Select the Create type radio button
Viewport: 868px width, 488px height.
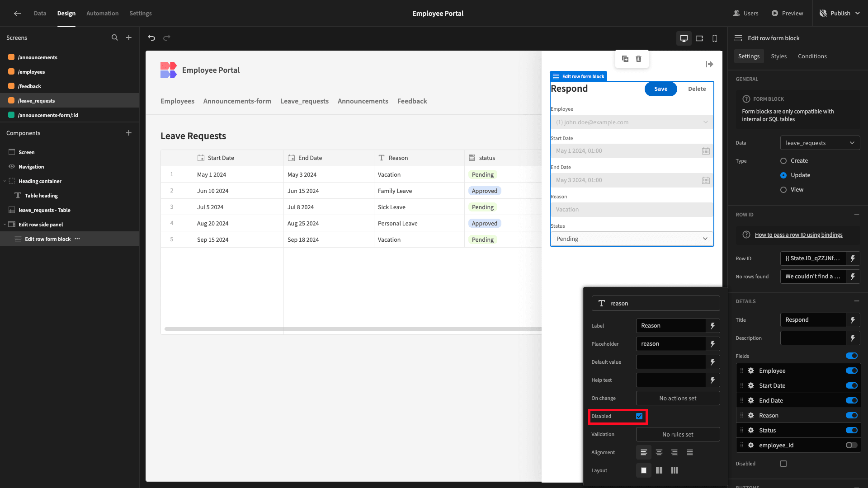(x=783, y=161)
